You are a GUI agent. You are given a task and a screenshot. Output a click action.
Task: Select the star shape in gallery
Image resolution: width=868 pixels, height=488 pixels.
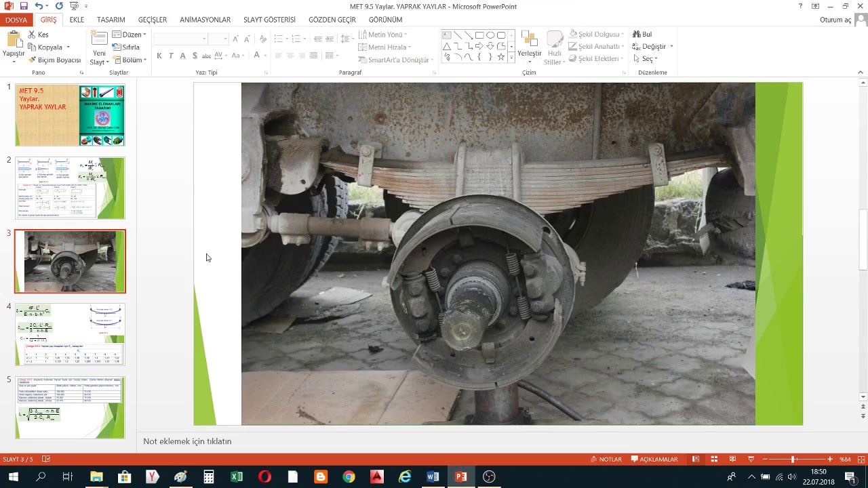pyautogui.click(x=501, y=57)
